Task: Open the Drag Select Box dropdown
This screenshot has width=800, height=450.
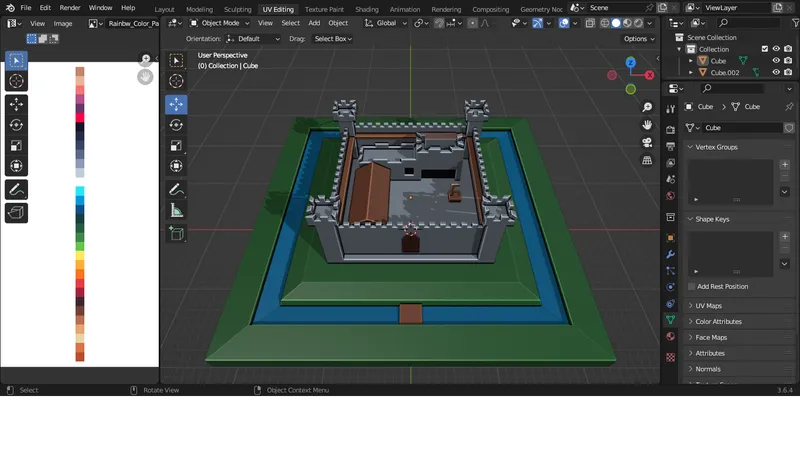Action: pyautogui.click(x=333, y=39)
